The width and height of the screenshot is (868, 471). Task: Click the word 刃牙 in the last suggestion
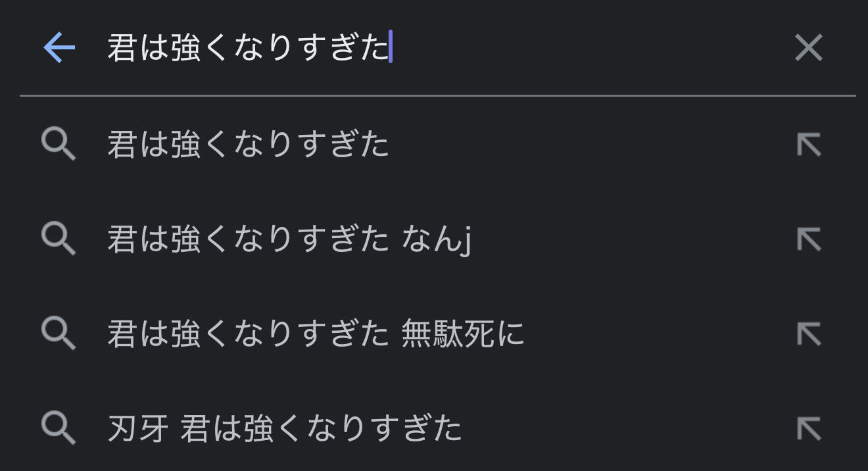138,429
